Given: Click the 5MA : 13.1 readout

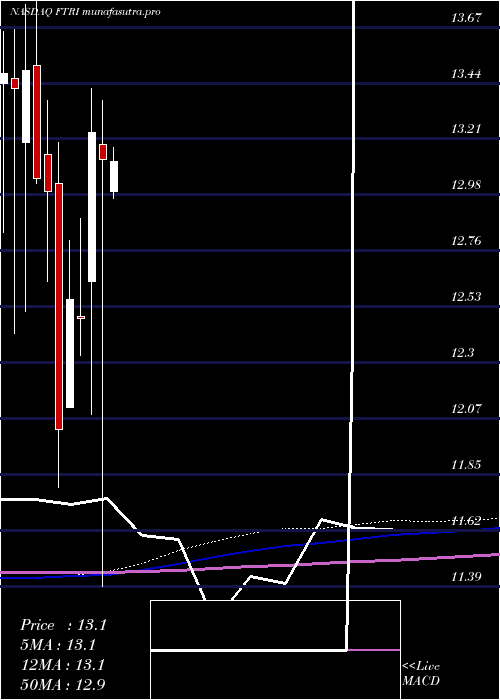Looking at the screenshot, I should click(58, 645).
